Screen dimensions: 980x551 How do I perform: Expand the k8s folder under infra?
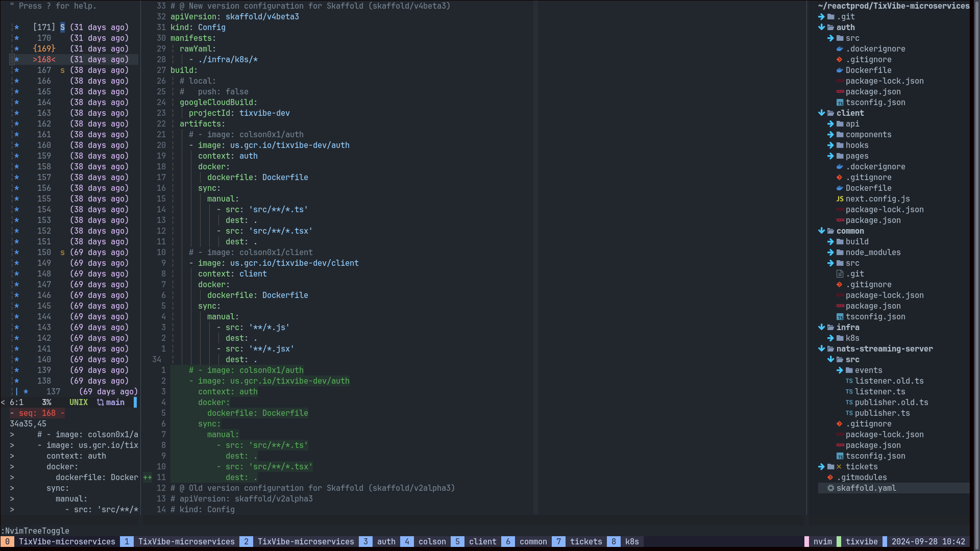(x=830, y=338)
